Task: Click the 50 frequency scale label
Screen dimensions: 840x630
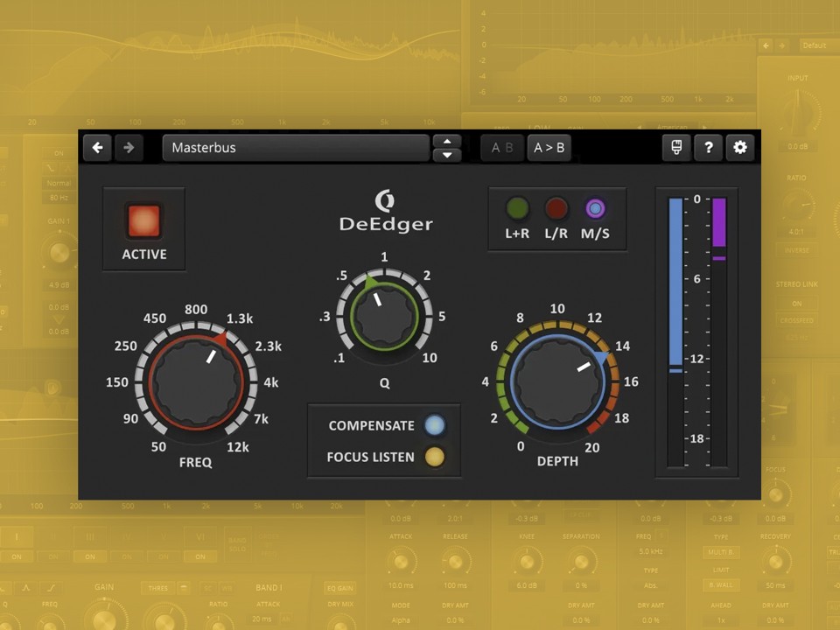Action: tap(158, 447)
